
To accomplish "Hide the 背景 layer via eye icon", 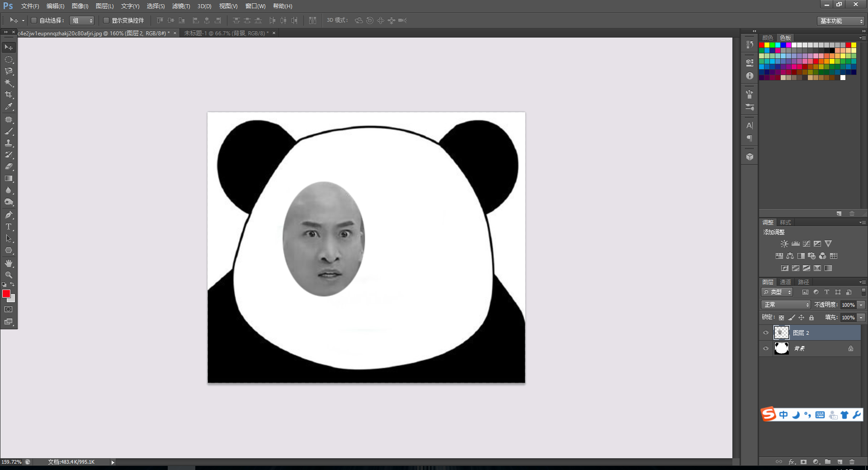I will tap(766, 348).
